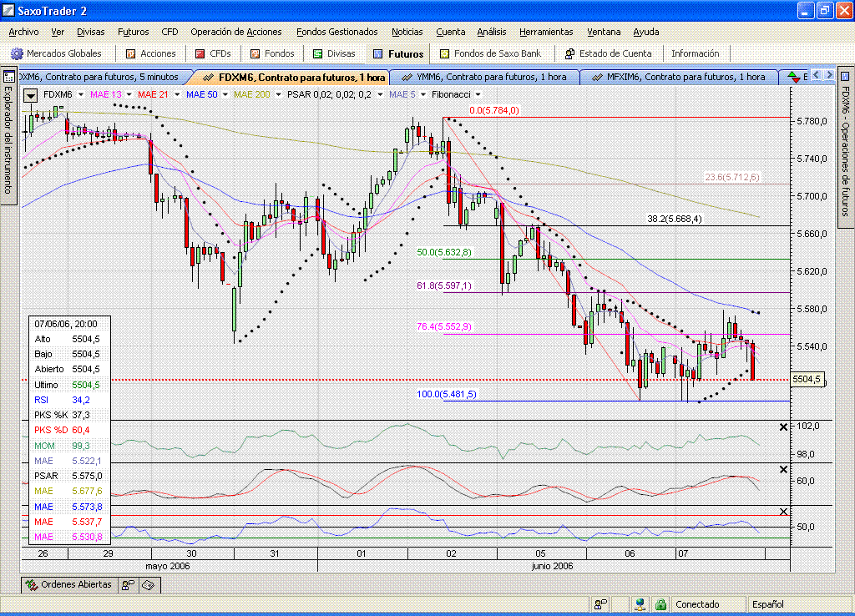Open the Análisis menu
The height and width of the screenshot is (616, 855).
pyautogui.click(x=491, y=32)
